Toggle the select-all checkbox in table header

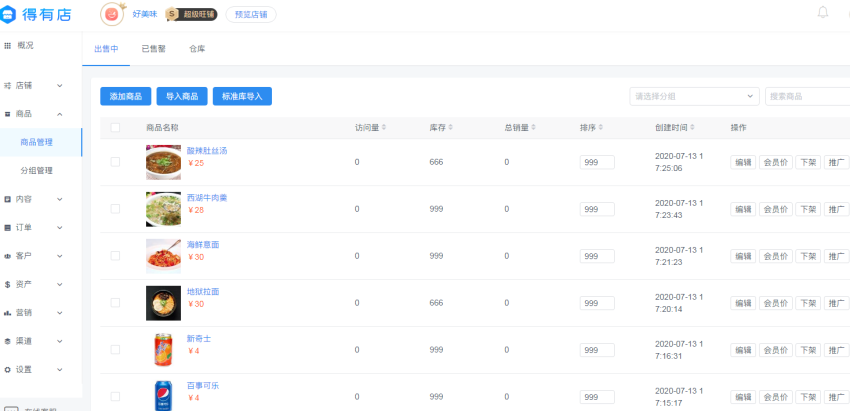[x=115, y=128]
